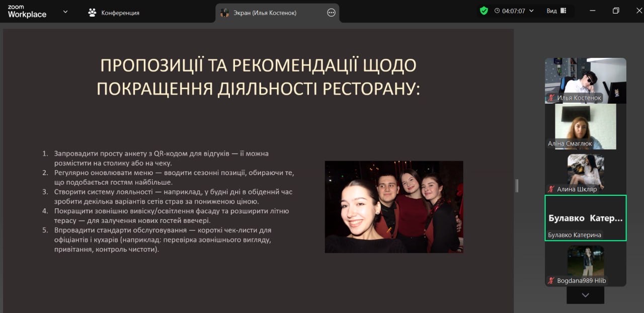Click the muted mic icon for Bogdana989 Hlib

551,281
